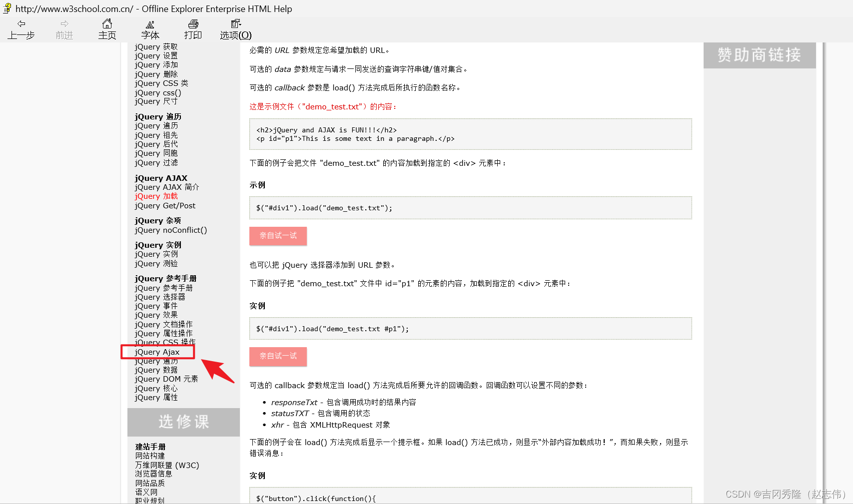Click the xhr bullet item

point(330,425)
